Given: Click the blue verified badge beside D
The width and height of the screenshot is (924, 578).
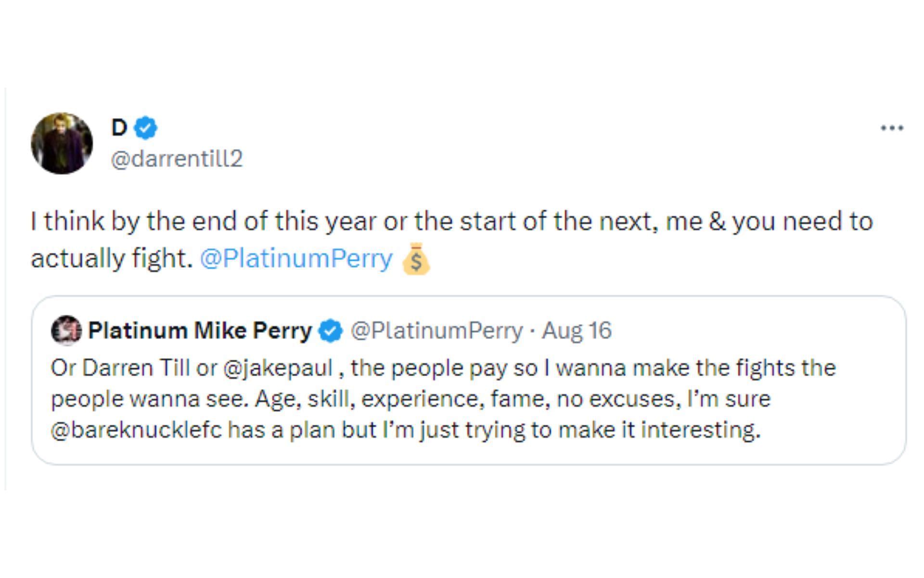Looking at the screenshot, I should point(146,128).
